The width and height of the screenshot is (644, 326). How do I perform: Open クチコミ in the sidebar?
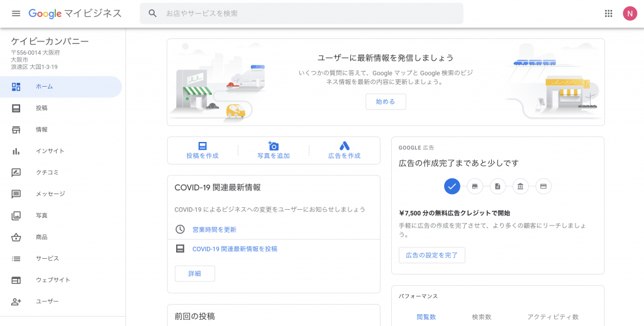(x=61, y=173)
